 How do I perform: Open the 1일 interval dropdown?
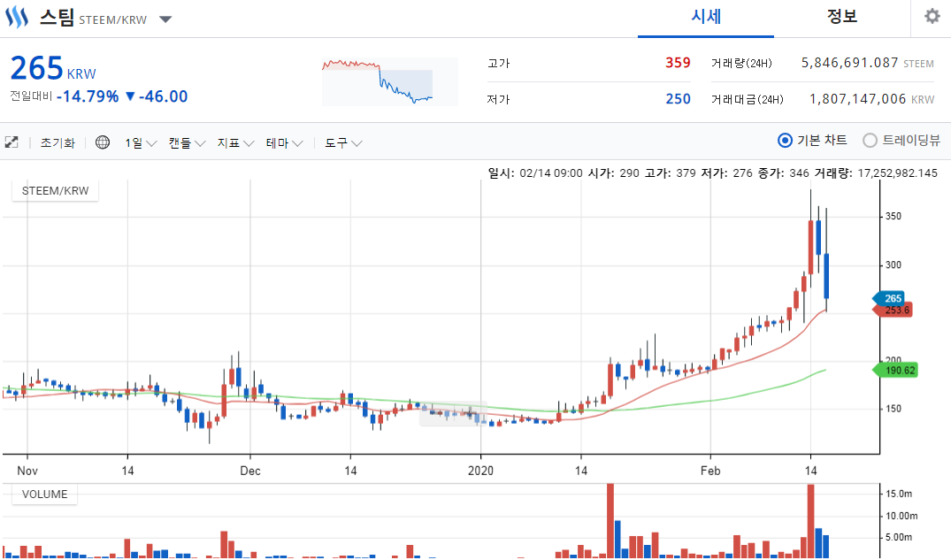click(141, 143)
